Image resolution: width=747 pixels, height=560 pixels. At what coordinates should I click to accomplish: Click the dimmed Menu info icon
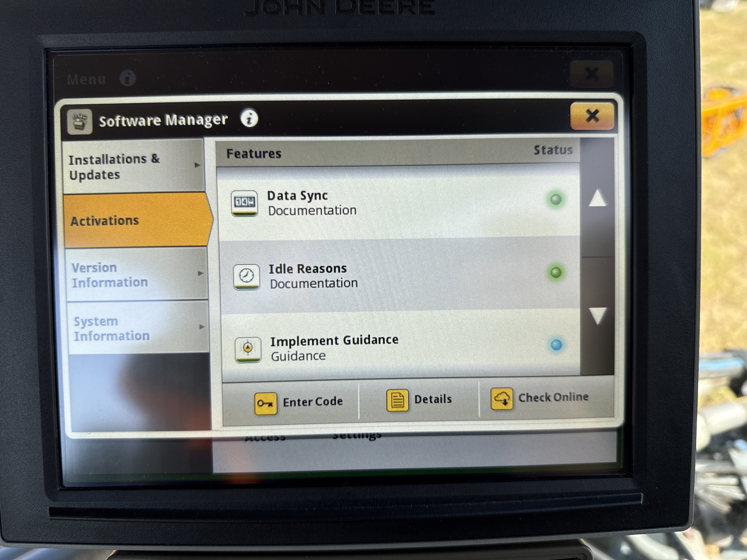coord(128,78)
